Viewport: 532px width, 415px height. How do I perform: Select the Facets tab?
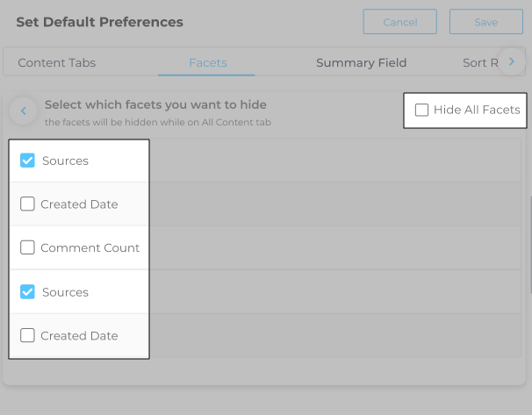coord(208,63)
